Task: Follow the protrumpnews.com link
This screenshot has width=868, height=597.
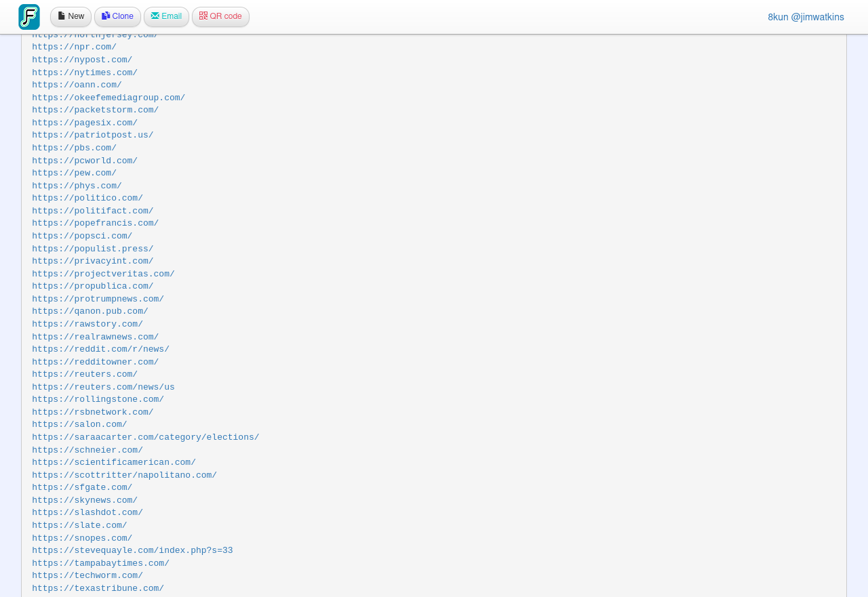Action: point(98,300)
